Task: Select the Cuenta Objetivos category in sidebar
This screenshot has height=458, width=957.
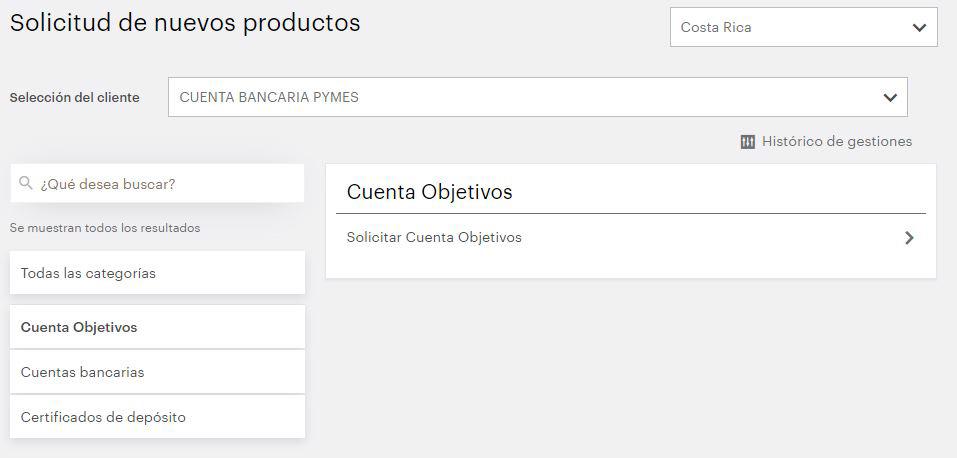Action: click(x=157, y=327)
